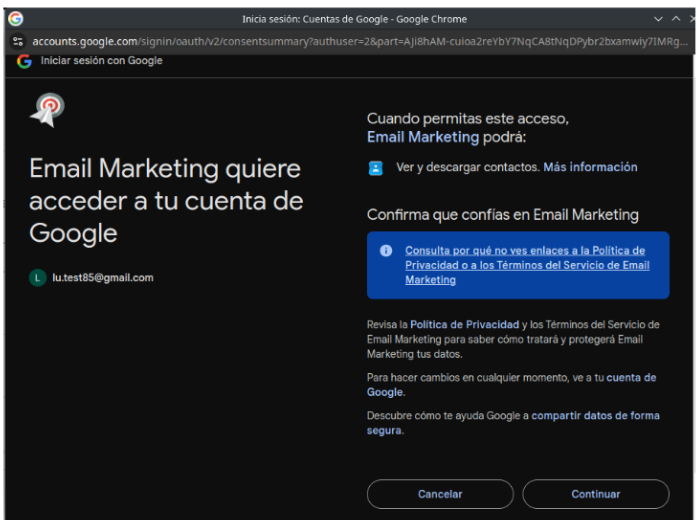The height and width of the screenshot is (520, 697).
Task: Click the info icon in blue notice box
Action: tap(386, 251)
